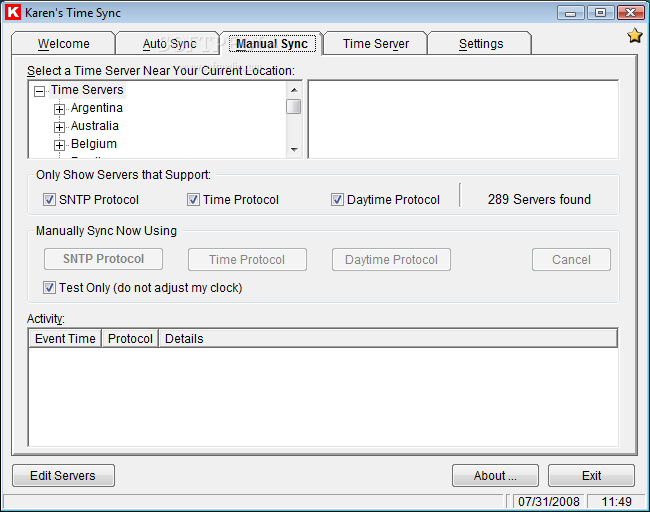650x512 pixels.
Task: Click the red K application icon
Action: tap(12, 12)
